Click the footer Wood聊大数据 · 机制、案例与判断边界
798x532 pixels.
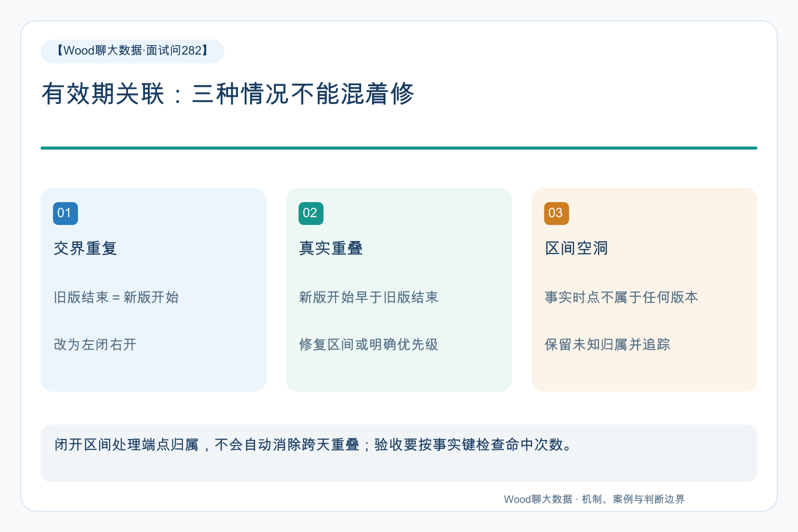coord(594,499)
